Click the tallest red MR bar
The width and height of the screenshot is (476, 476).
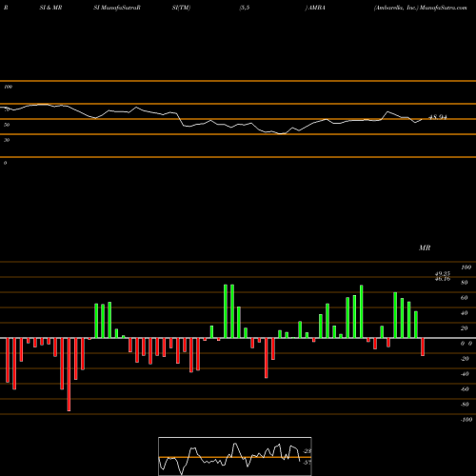(x=69, y=374)
